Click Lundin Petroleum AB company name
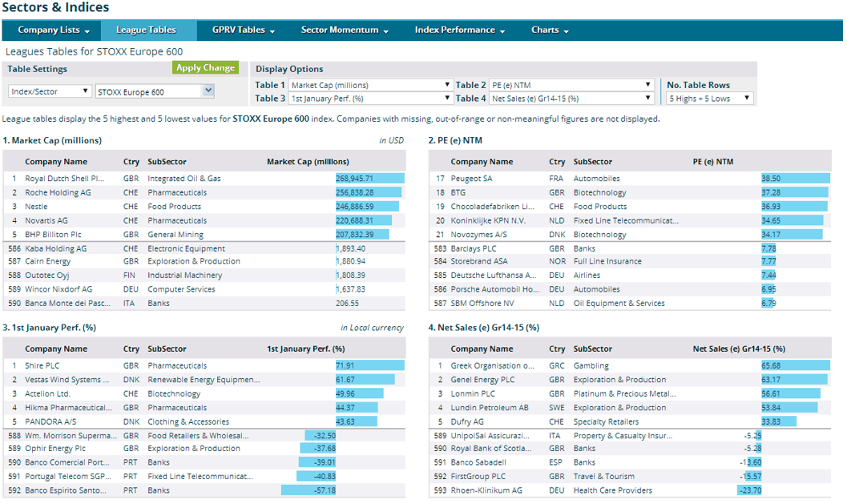This screenshot has width=847, height=504. 490,408
